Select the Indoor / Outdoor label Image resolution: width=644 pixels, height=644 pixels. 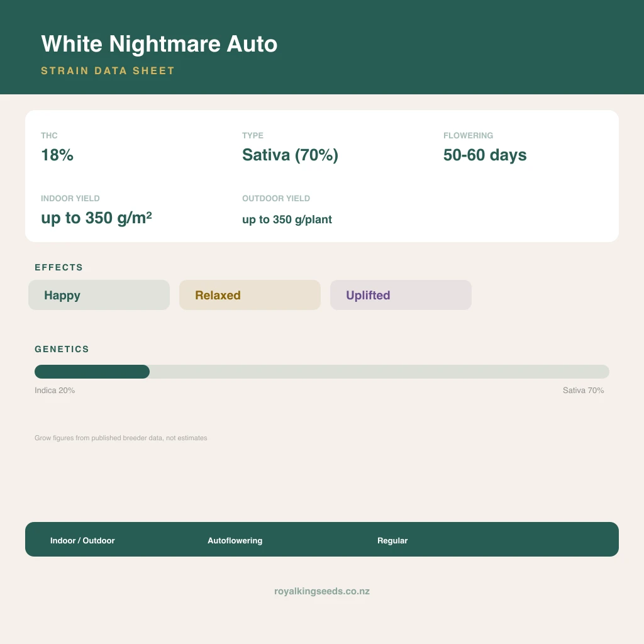pyautogui.click(x=82, y=540)
